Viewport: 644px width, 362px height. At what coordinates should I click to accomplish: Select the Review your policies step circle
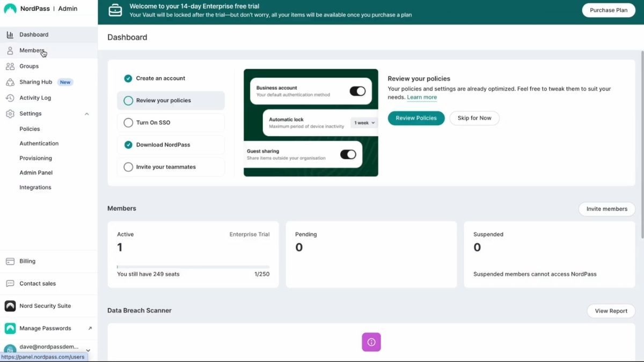128,100
